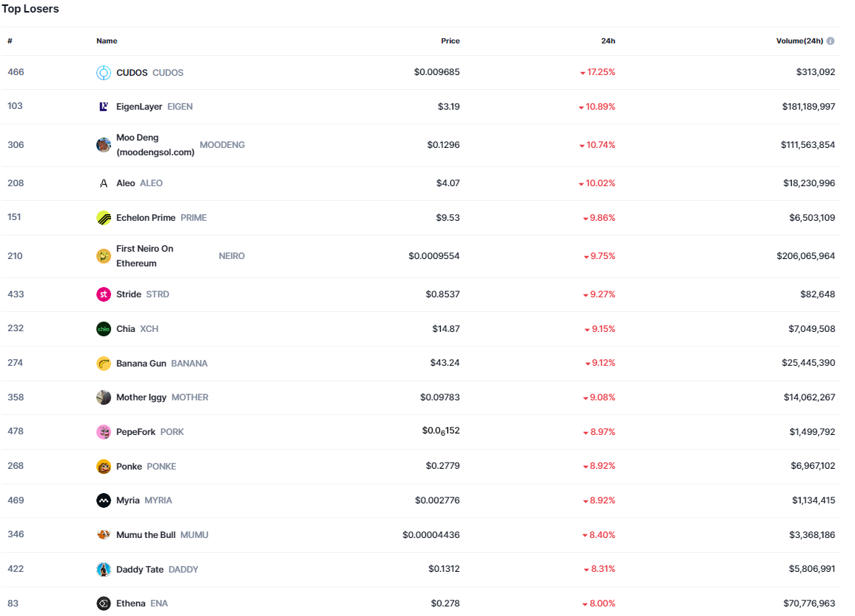Viewport: 855px width, 616px height.
Task: Click the Moo Deng coin avatar icon
Action: pyautogui.click(x=104, y=145)
